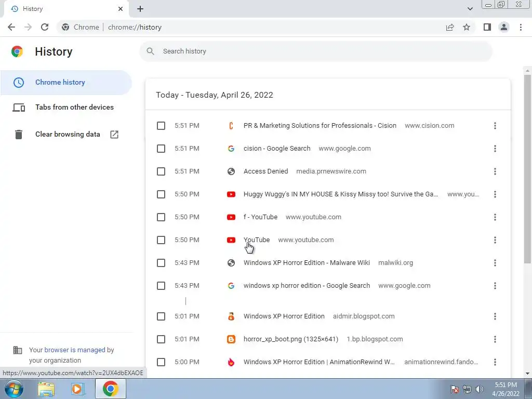
Task: Click the scrollbar down arrow
Action: coord(527,374)
